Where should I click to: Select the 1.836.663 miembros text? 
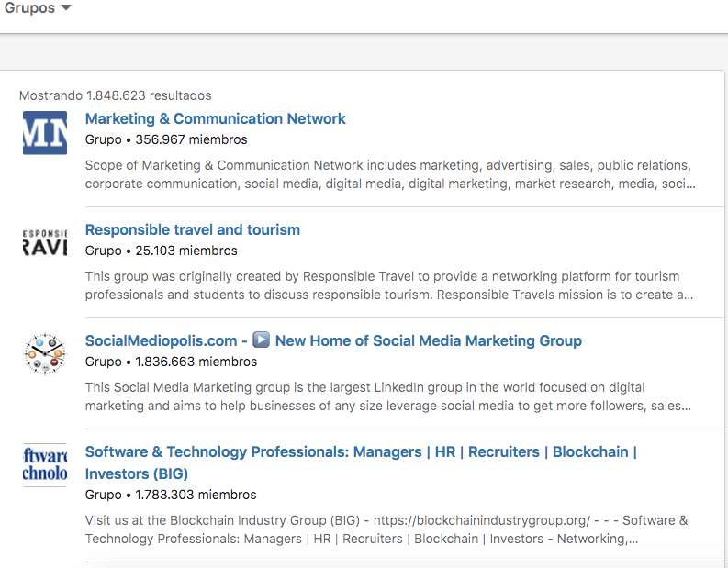pyautogui.click(x=196, y=362)
